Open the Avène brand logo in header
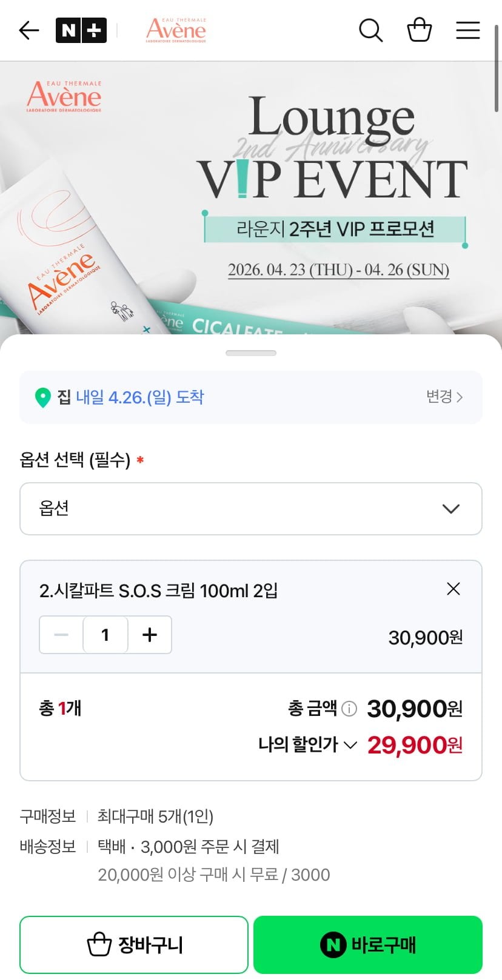The height and width of the screenshot is (980, 502). tap(176, 30)
